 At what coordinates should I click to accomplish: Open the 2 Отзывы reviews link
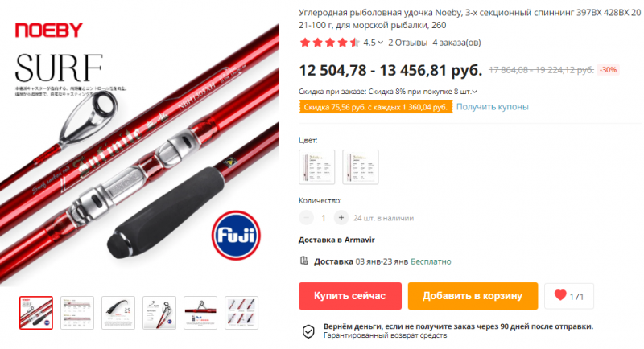tap(408, 43)
